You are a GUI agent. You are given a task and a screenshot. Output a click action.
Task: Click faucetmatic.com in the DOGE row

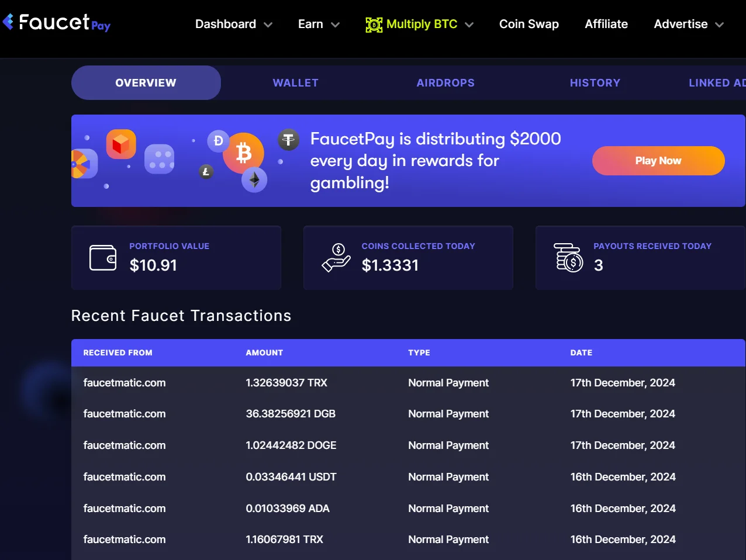tap(125, 445)
